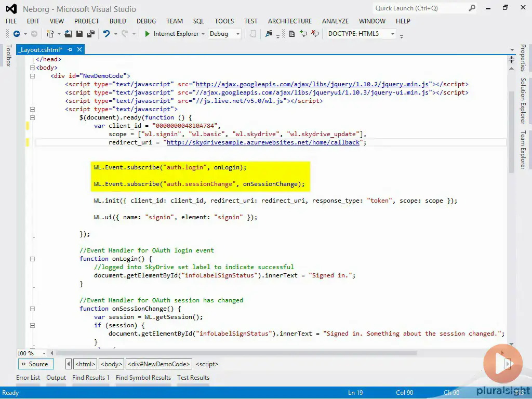Open the New Project dropdown arrow
532x399 pixels.
[x=59, y=34]
